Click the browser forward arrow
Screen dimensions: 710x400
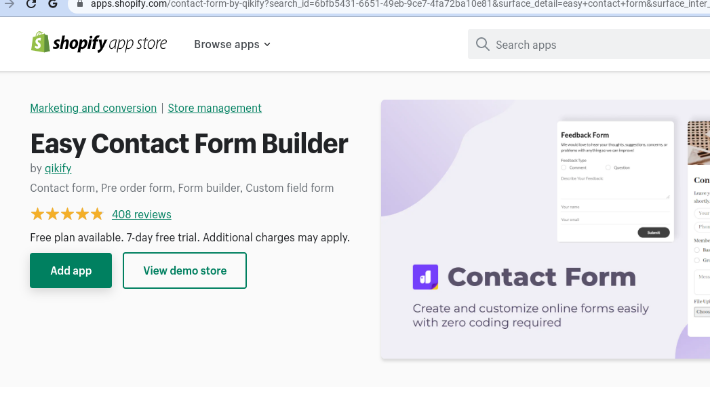pyautogui.click(x=9, y=4)
